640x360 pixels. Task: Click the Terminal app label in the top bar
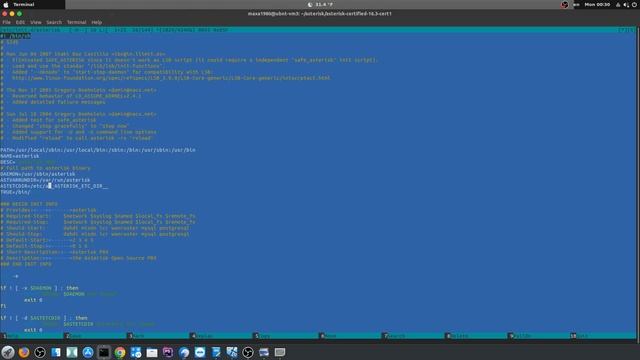[x=24, y=4]
